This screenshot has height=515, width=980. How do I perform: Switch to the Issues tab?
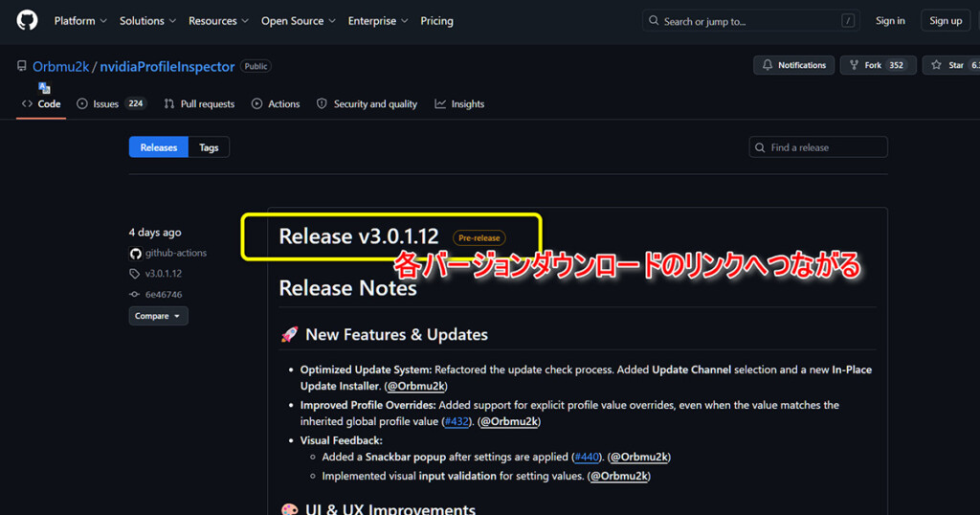(x=111, y=103)
